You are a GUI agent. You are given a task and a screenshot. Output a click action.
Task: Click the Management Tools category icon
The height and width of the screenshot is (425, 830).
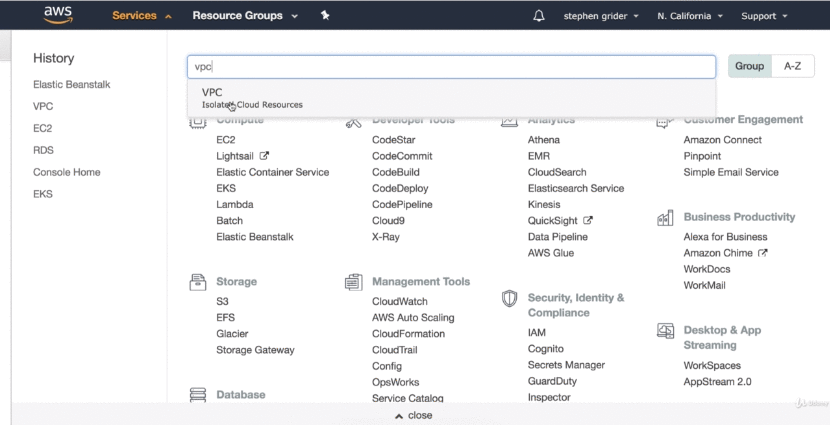[353, 282]
